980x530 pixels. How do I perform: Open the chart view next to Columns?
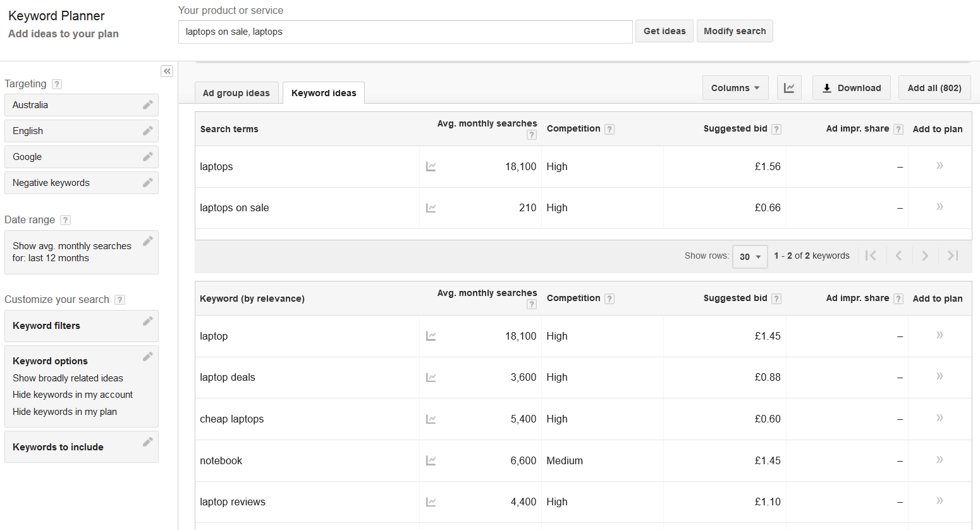tap(789, 88)
